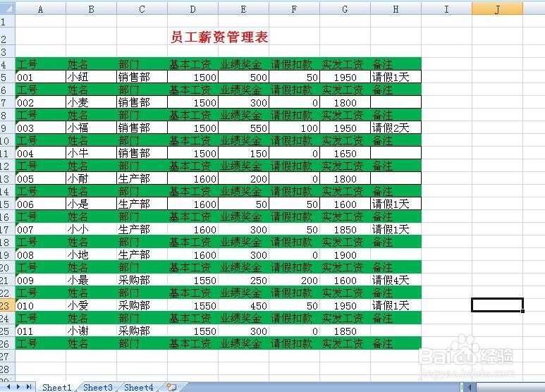
Task: Select cell 请假4天 in row 21
Action: tap(396, 280)
